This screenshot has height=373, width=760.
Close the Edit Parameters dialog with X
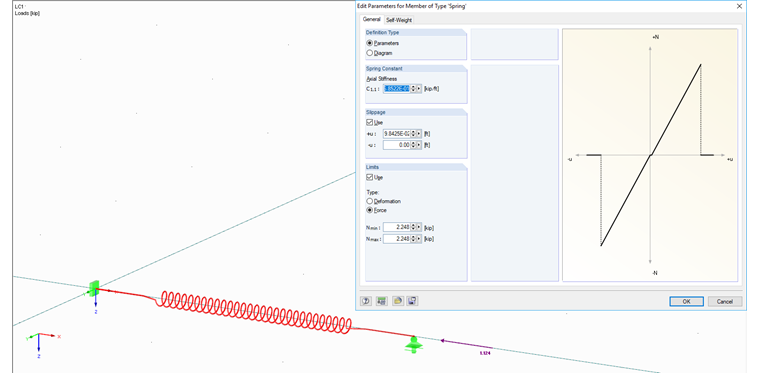739,6
